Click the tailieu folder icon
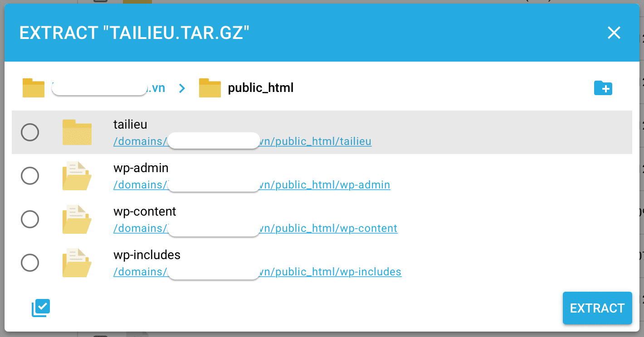Viewport: 644px width, 337px height. click(x=77, y=132)
